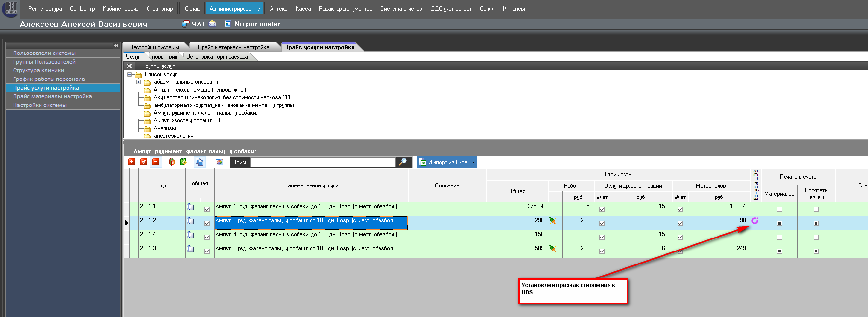Viewport: 868px width, 317px height.
Task: Toggle общая checkbox for service 2.8.1.4
Action: [x=207, y=238]
